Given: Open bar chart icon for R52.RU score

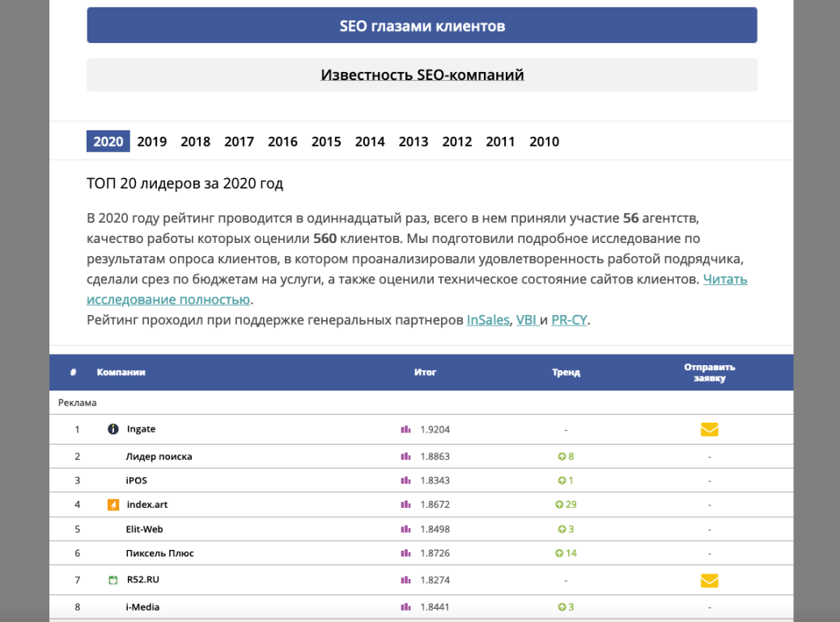Looking at the screenshot, I should click(x=405, y=580).
